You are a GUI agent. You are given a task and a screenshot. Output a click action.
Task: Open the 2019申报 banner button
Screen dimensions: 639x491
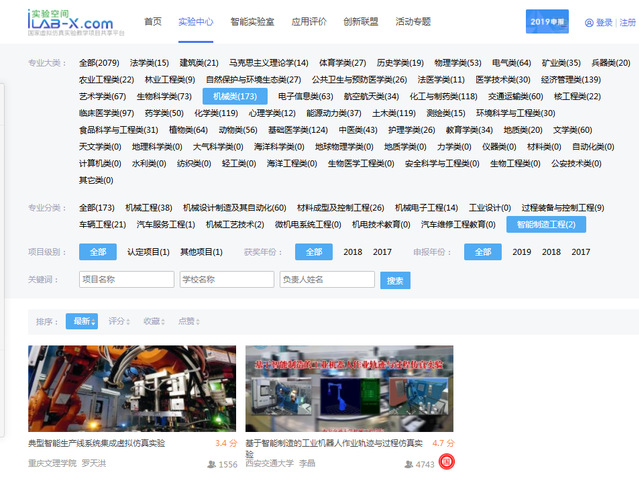[x=547, y=21]
